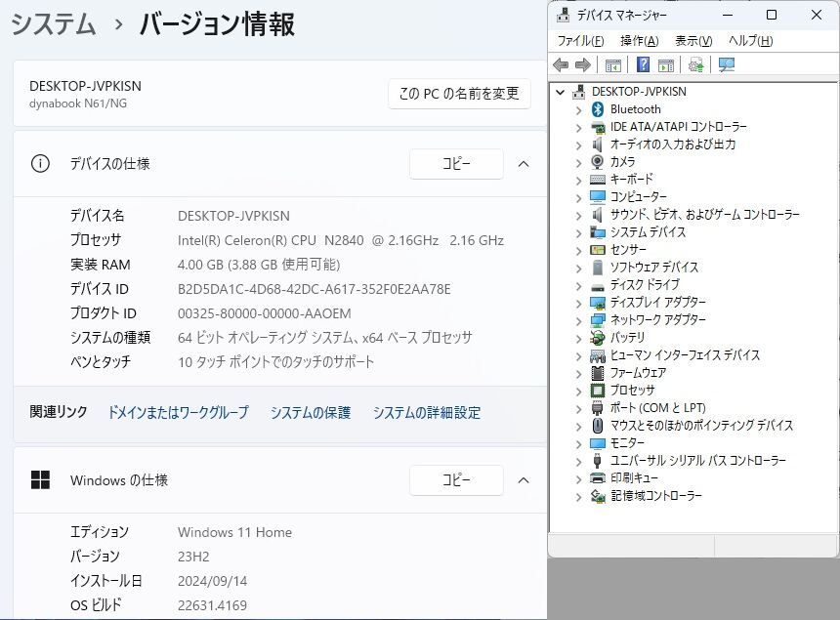Select the モニター icon

tap(598, 443)
